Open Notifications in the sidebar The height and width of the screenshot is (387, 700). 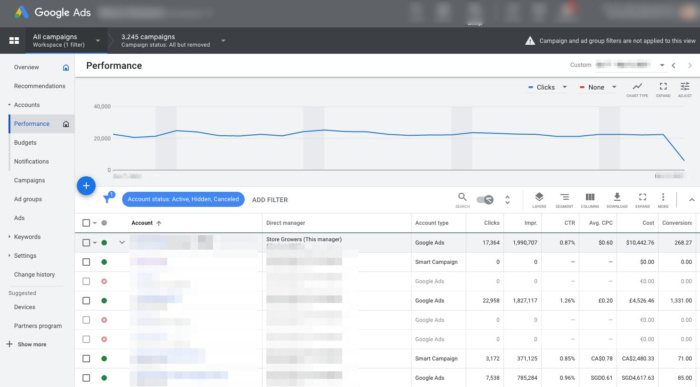coord(31,162)
